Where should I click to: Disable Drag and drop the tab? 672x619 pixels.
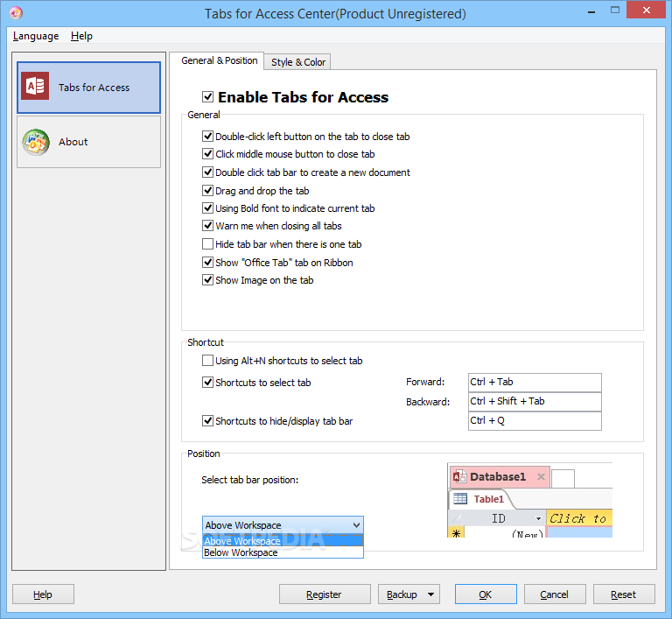[x=208, y=191]
